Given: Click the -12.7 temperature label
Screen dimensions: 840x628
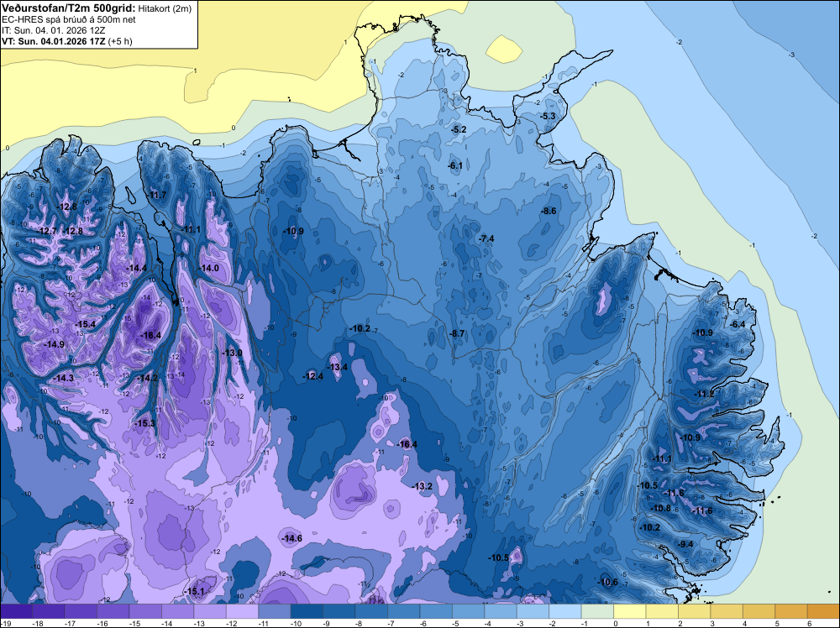Looking at the screenshot, I should tap(48, 231).
